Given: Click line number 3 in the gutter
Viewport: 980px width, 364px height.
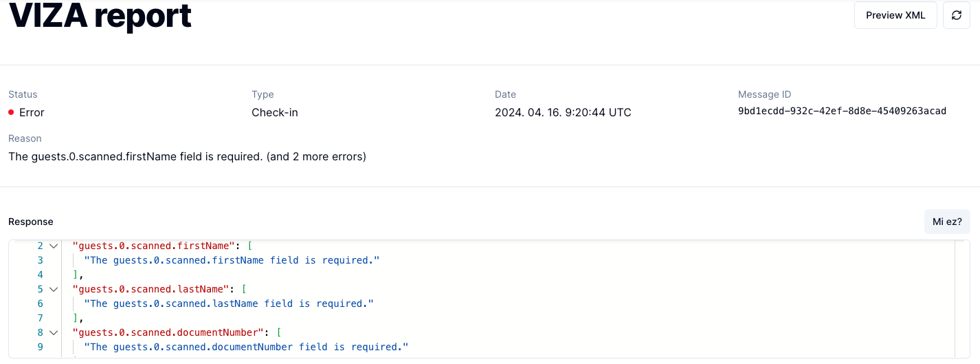Looking at the screenshot, I should pos(40,260).
